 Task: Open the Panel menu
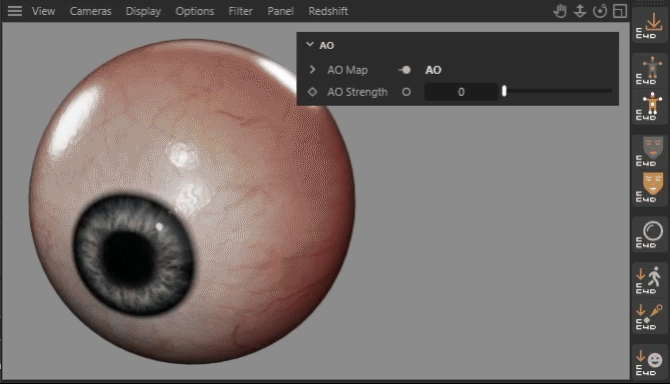[280, 11]
